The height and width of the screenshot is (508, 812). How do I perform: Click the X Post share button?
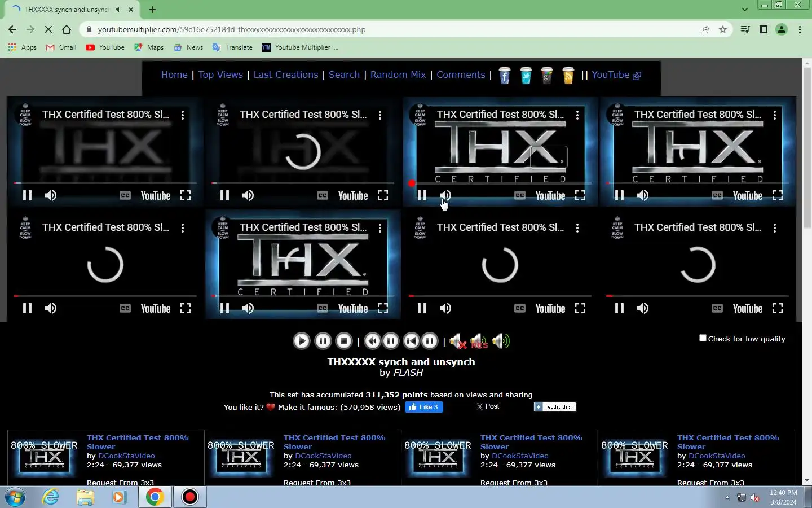(x=488, y=406)
